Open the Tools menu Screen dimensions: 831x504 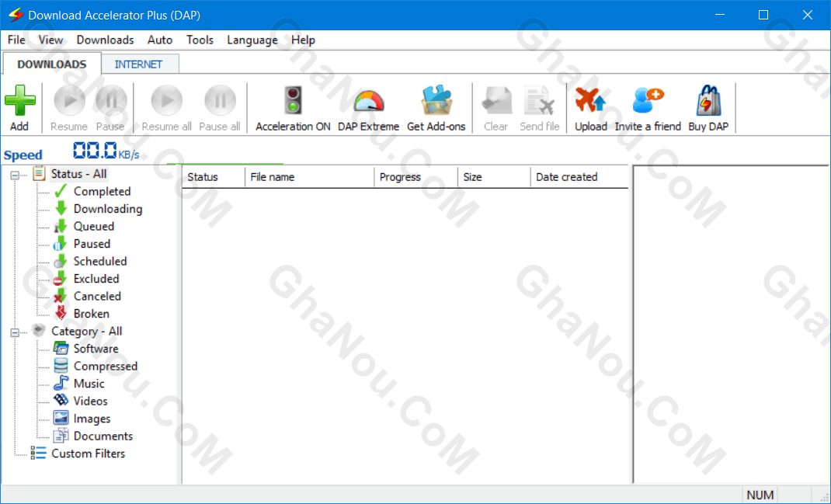pos(200,40)
